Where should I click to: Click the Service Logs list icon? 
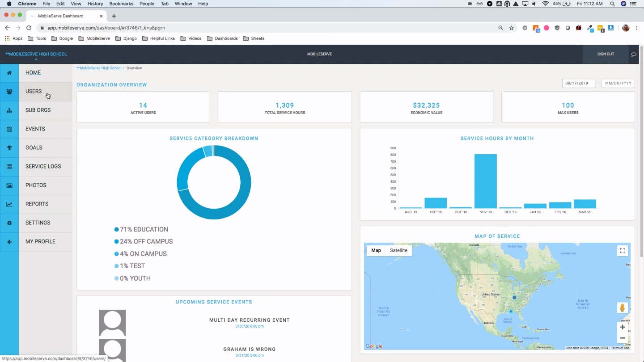click(9, 167)
